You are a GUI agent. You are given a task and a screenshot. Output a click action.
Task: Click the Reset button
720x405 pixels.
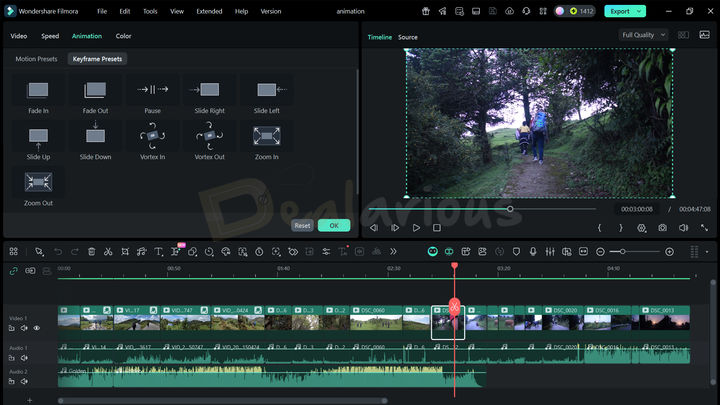click(x=302, y=225)
